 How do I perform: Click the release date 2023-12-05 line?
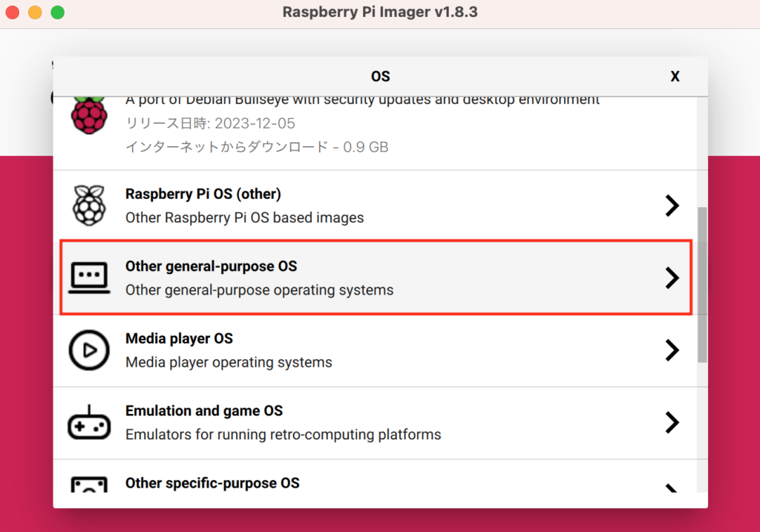(210, 124)
